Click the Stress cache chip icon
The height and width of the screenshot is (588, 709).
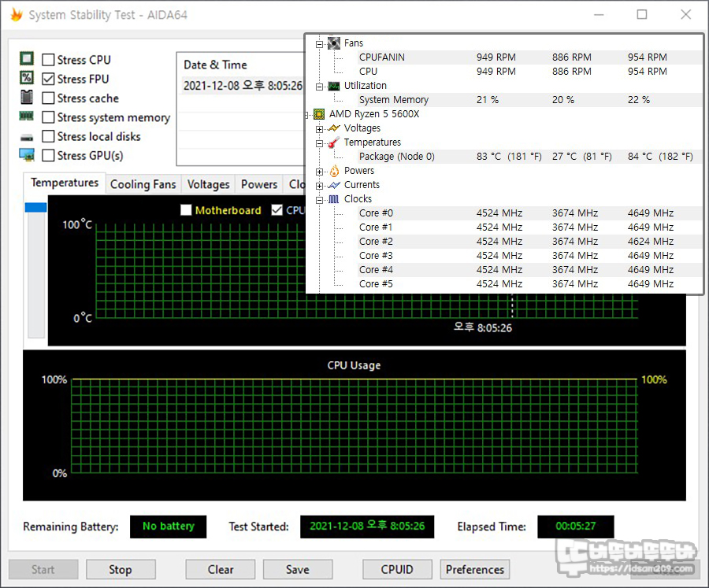click(27, 97)
